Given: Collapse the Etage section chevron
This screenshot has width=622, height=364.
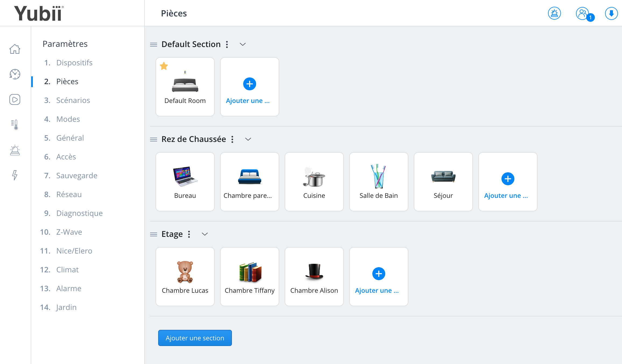Looking at the screenshot, I should pos(205,234).
